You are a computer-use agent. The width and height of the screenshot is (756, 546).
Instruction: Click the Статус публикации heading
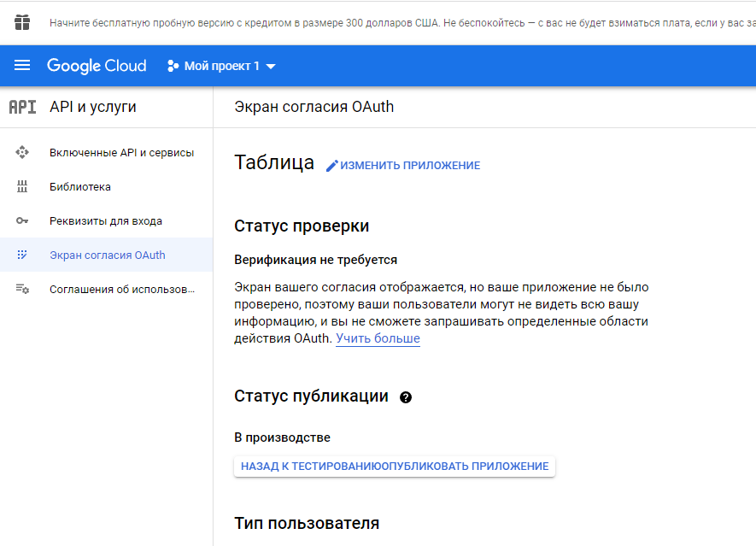tap(312, 396)
